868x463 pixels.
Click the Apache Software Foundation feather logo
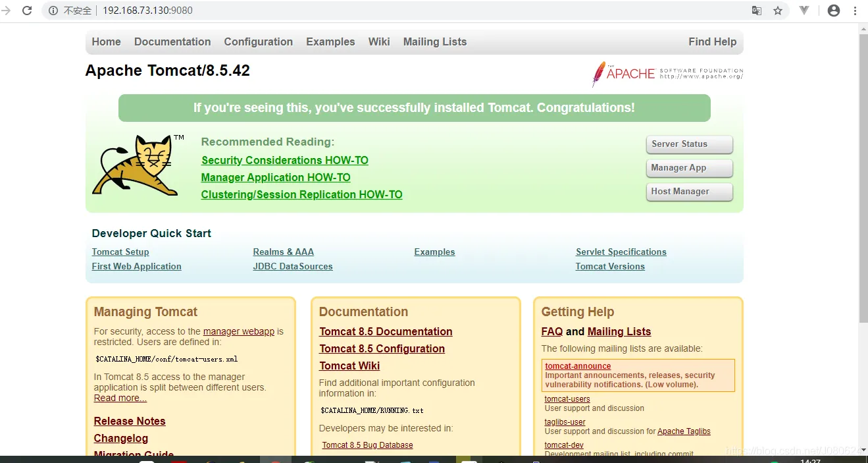(667, 74)
